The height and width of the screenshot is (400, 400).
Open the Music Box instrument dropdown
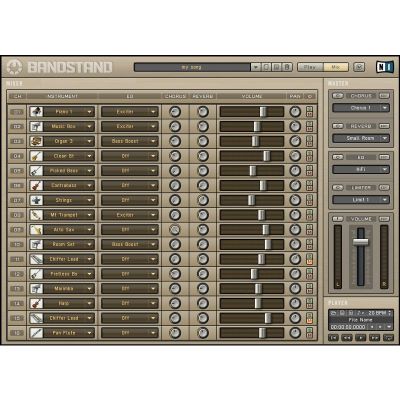click(69, 127)
